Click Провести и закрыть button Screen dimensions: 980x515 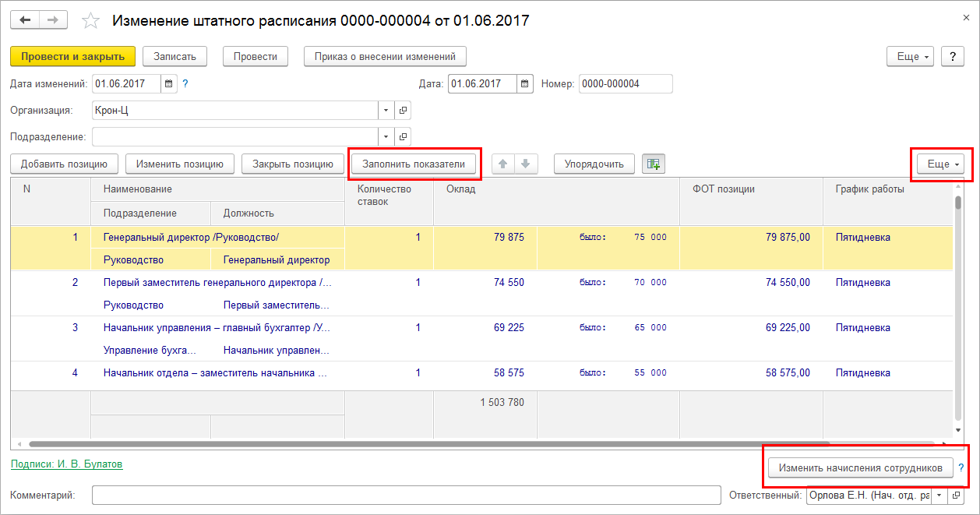point(73,56)
